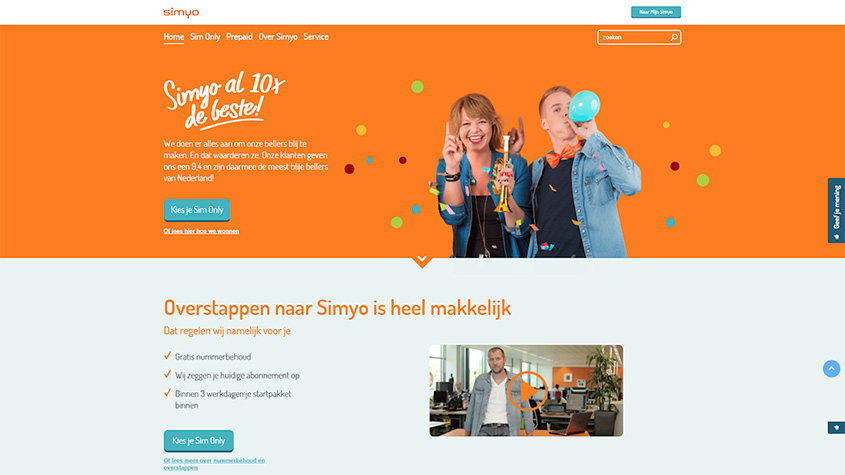Open the Service menu item
The width and height of the screenshot is (845, 475).
coord(316,37)
